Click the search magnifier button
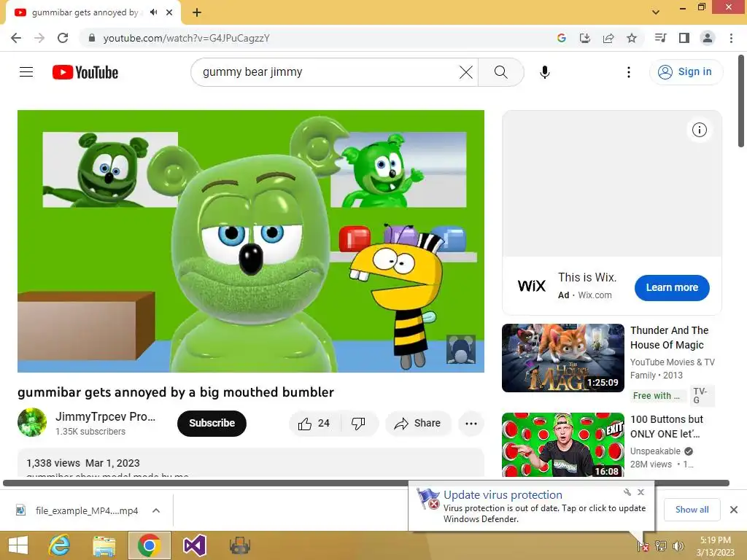The height and width of the screenshot is (560, 747). coord(500,72)
